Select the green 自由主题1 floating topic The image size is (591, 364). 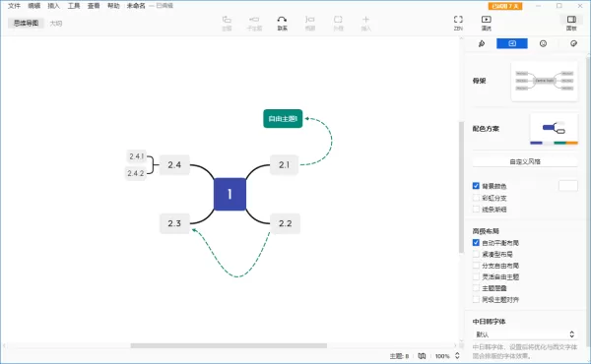point(283,119)
